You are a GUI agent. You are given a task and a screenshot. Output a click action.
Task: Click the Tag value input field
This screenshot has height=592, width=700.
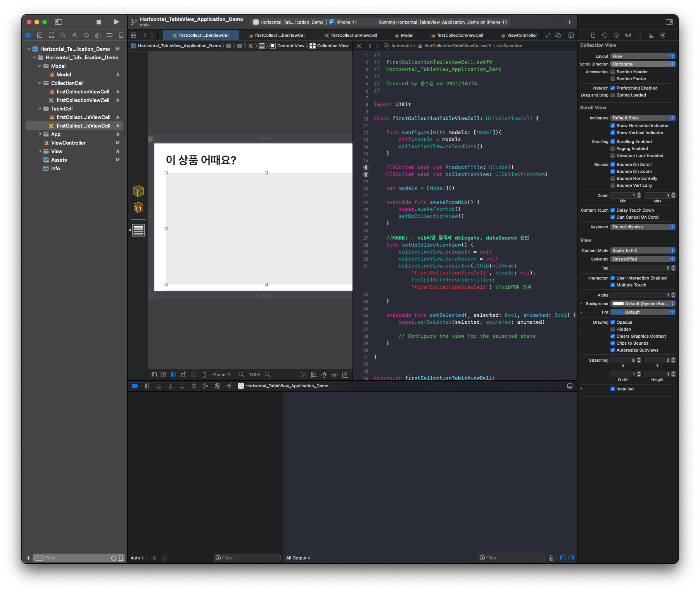640,268
